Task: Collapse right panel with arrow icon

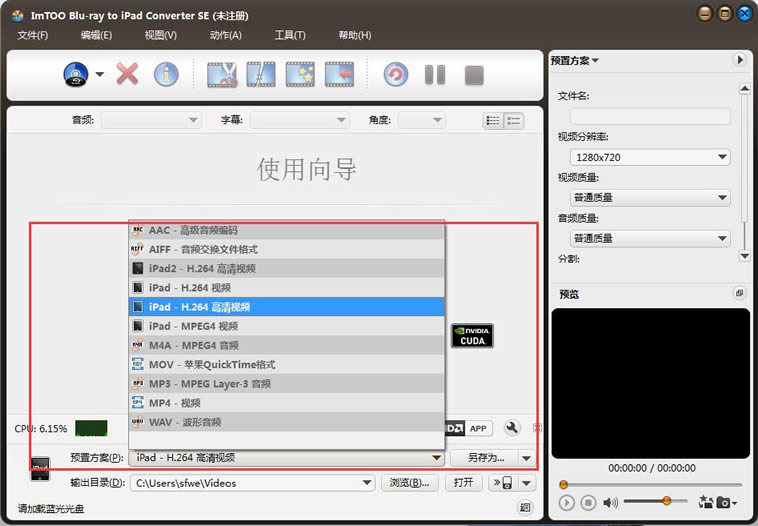Action: (740, 60)
